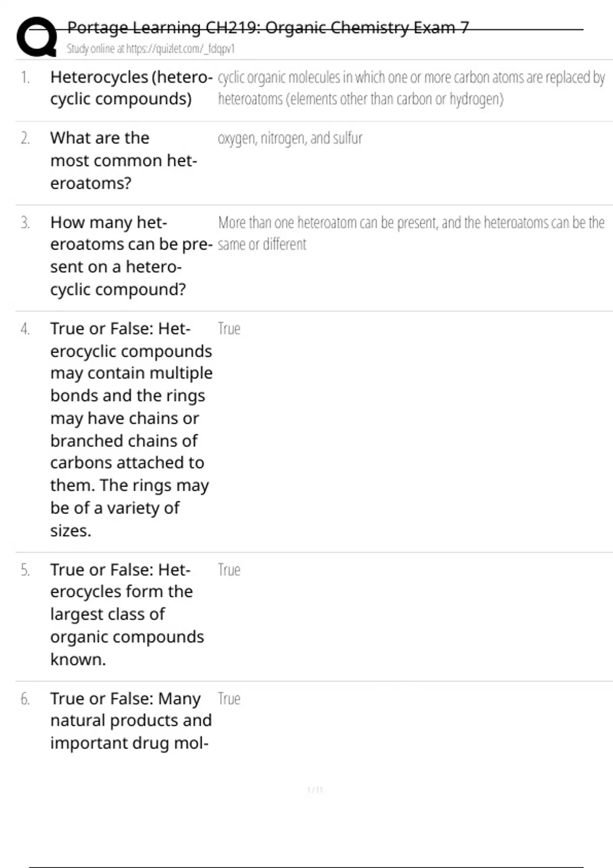This screenshot has height=868, width=613.
Task: Select the 'How many heteroatoms' question
Action: [x=131, y=256]
